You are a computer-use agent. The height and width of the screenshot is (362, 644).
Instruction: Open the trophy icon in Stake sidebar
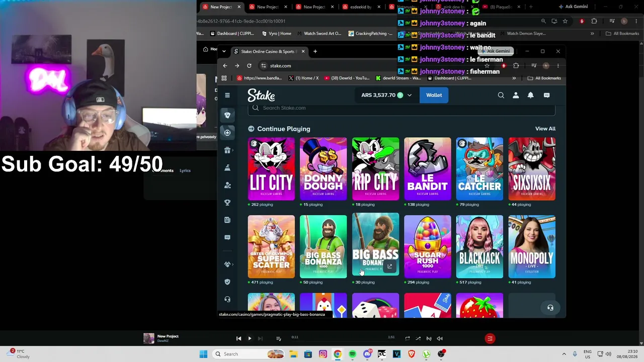coord(227,202)
